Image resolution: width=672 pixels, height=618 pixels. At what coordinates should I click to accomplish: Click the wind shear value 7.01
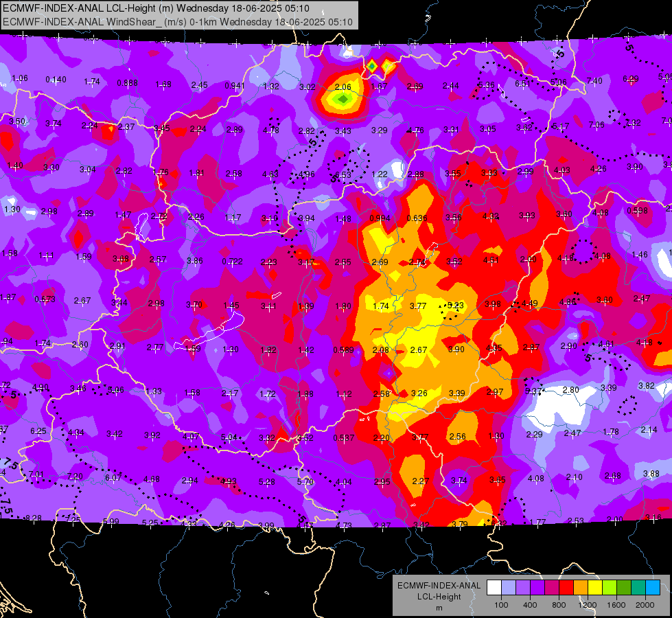click(x=36, y=474)
